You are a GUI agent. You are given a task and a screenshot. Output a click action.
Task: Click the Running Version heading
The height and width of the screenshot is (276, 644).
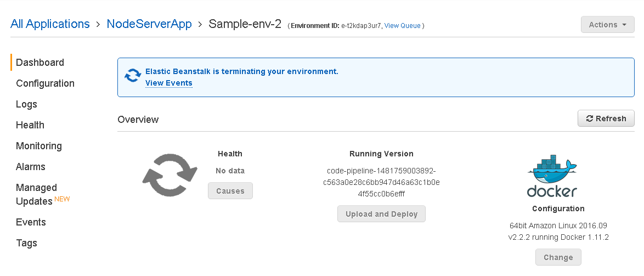382,154
